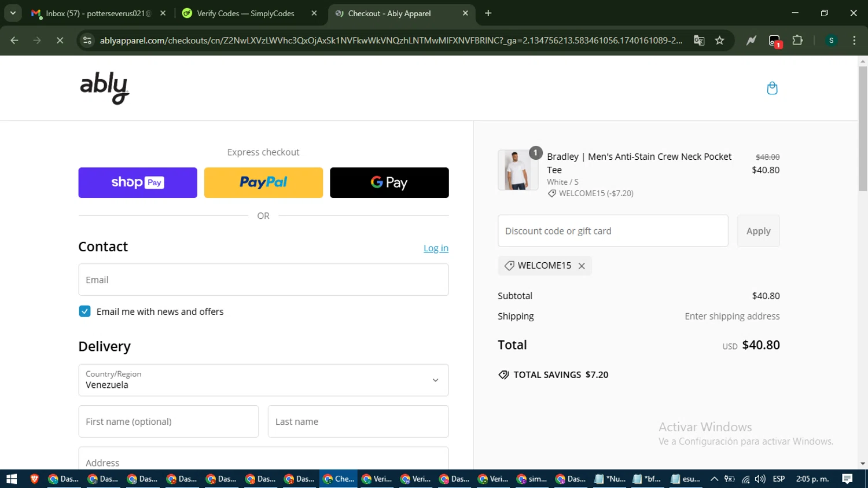Open the volume control tray icon
This screenshot has height=488, width=868.
(760, 479)
